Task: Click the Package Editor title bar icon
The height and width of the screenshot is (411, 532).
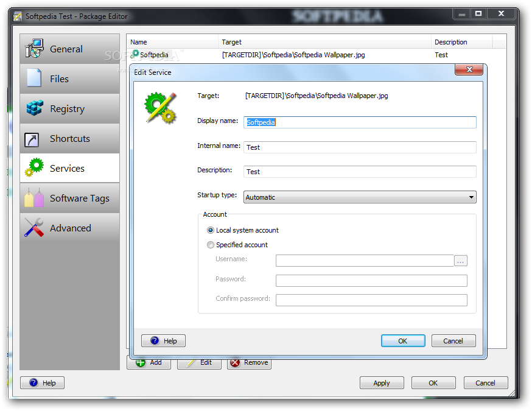Action: tap(17, 16)
